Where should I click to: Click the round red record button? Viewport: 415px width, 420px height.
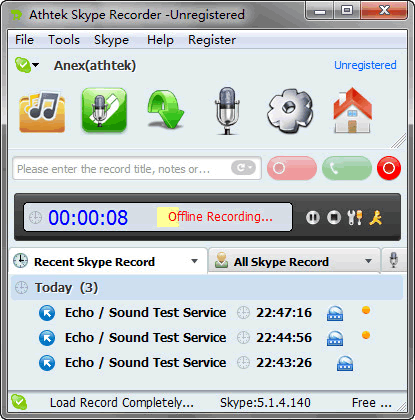389,168
